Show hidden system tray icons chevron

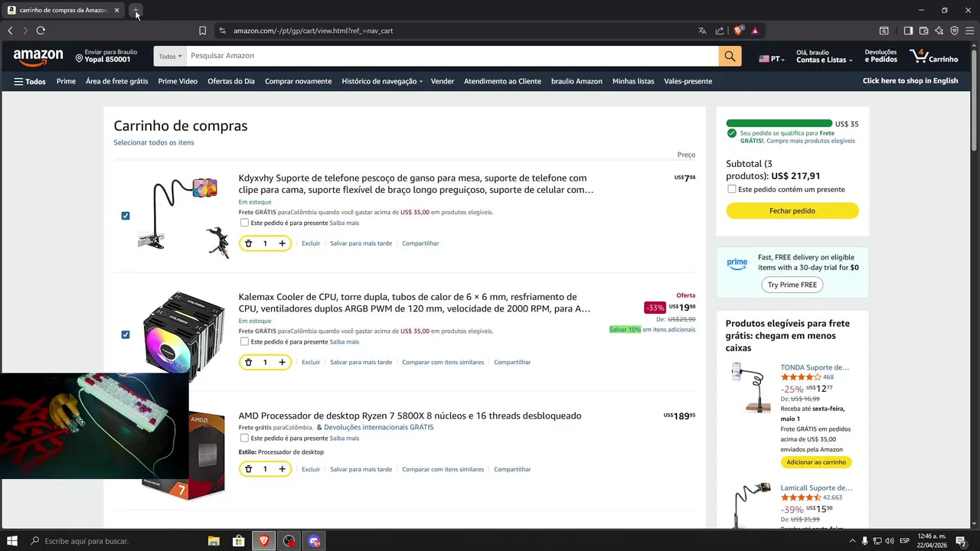(852, 541)
